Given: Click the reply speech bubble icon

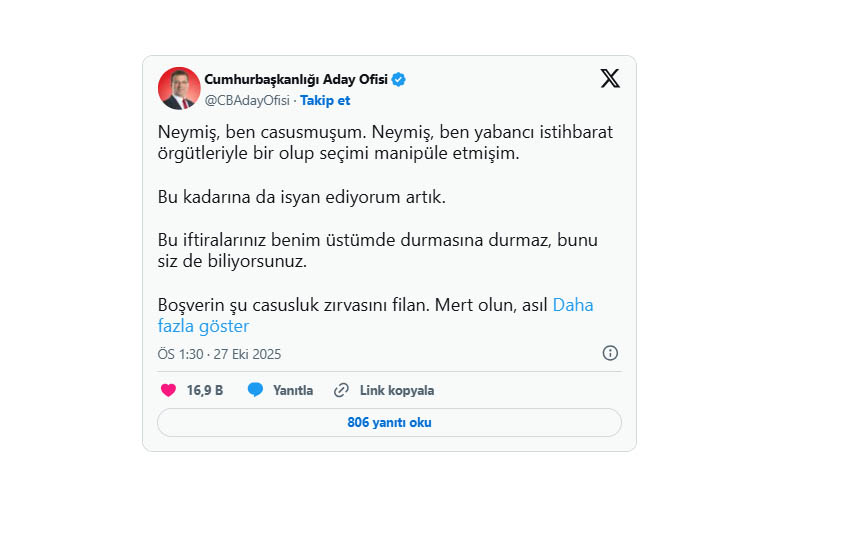Looking at the screenshot, I should [x=255, y=390].
